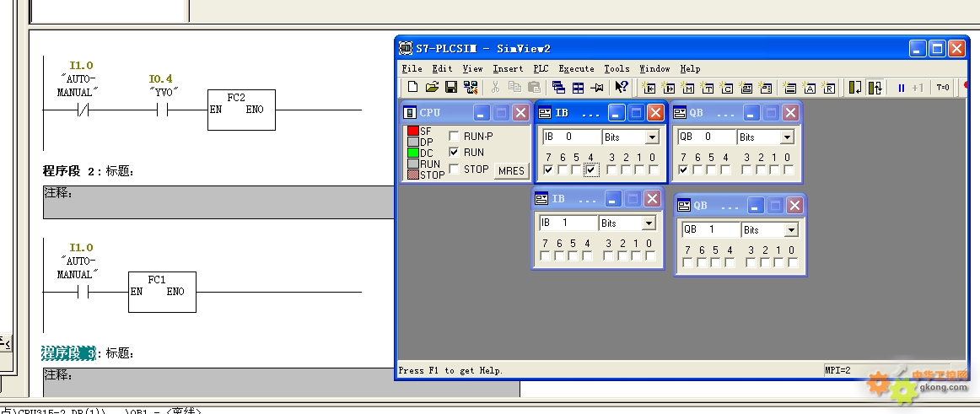
Task: Open the Tools menu
Action: coord(617,68)
